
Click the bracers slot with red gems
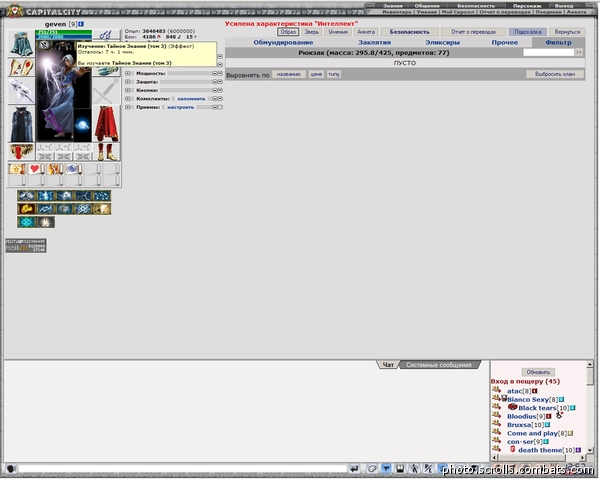click(21, 67)
